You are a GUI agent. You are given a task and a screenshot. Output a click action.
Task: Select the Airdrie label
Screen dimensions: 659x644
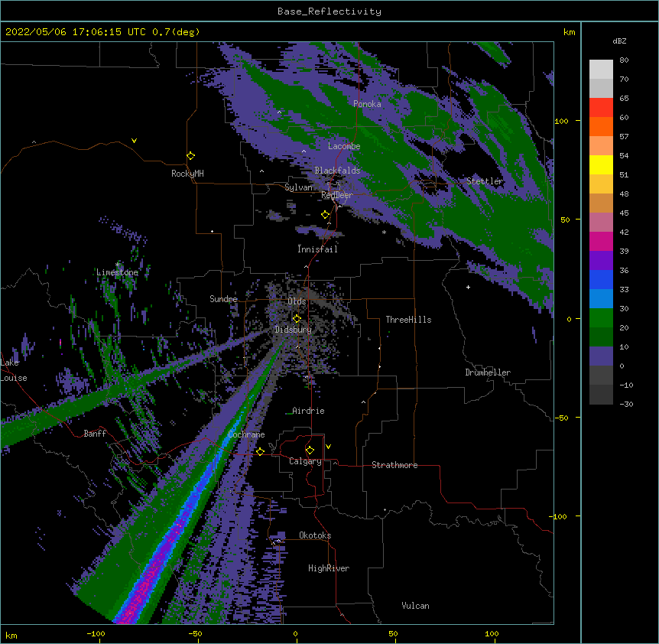[309, 411]
